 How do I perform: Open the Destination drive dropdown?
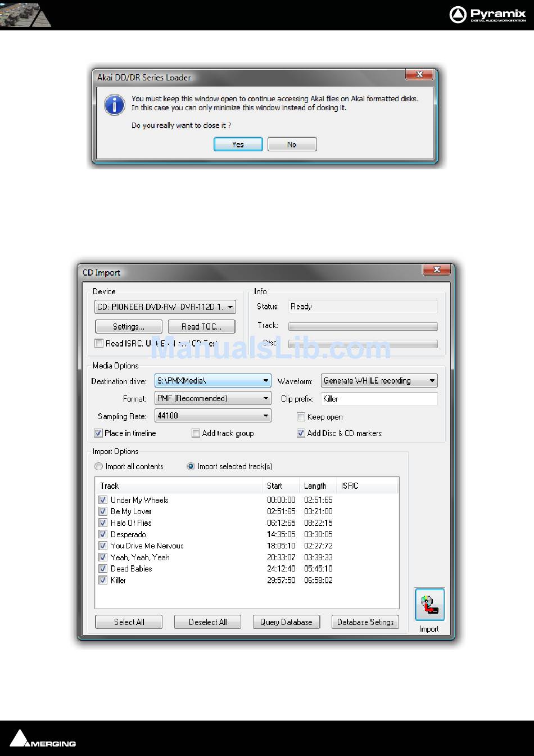(213, 381)
